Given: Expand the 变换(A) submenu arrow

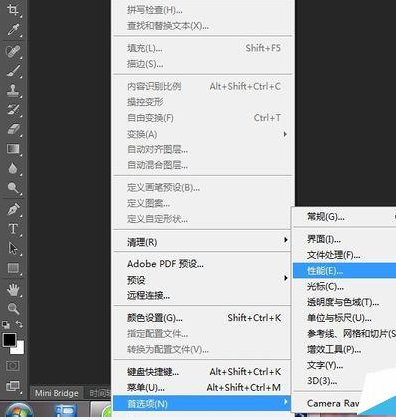Looking at the screenshot, I should click(x=285, y=134).
